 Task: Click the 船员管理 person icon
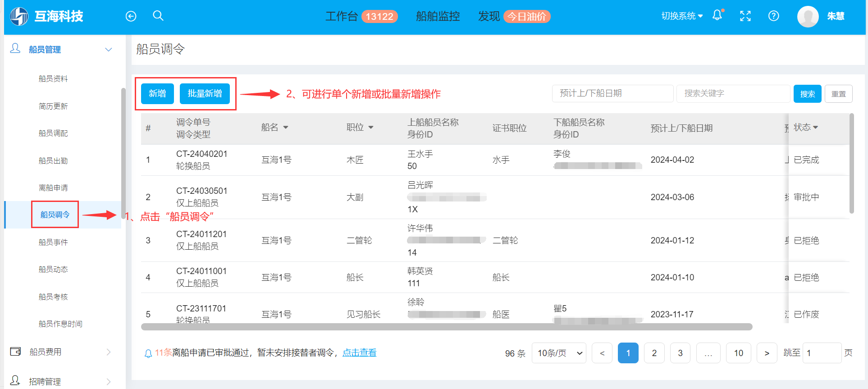(x=15, y=49)
